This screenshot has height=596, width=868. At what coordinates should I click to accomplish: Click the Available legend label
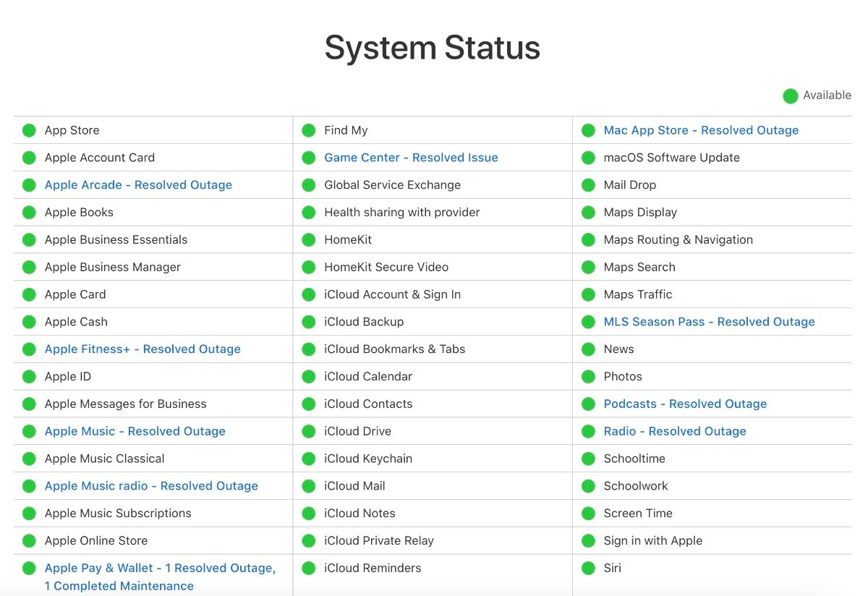(827, 95)
